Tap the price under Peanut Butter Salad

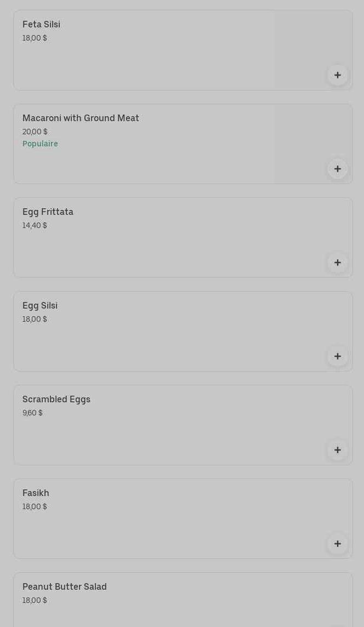click(35, 600)
